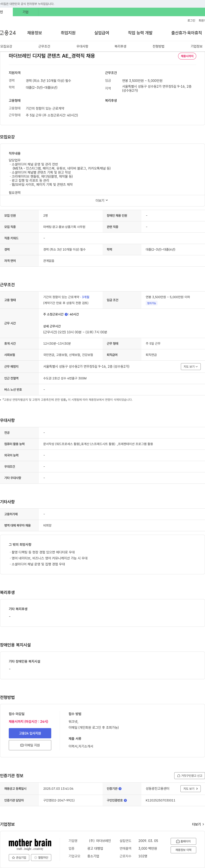Apply via 이메일 지원 button

[30, 745]
